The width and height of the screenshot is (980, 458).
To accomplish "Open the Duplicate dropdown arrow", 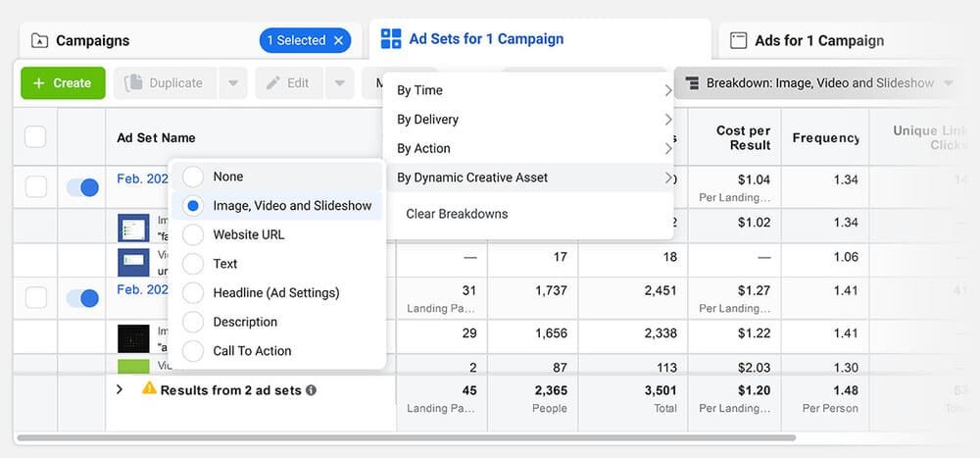I will pyautogui.click(x=233, y=83).
